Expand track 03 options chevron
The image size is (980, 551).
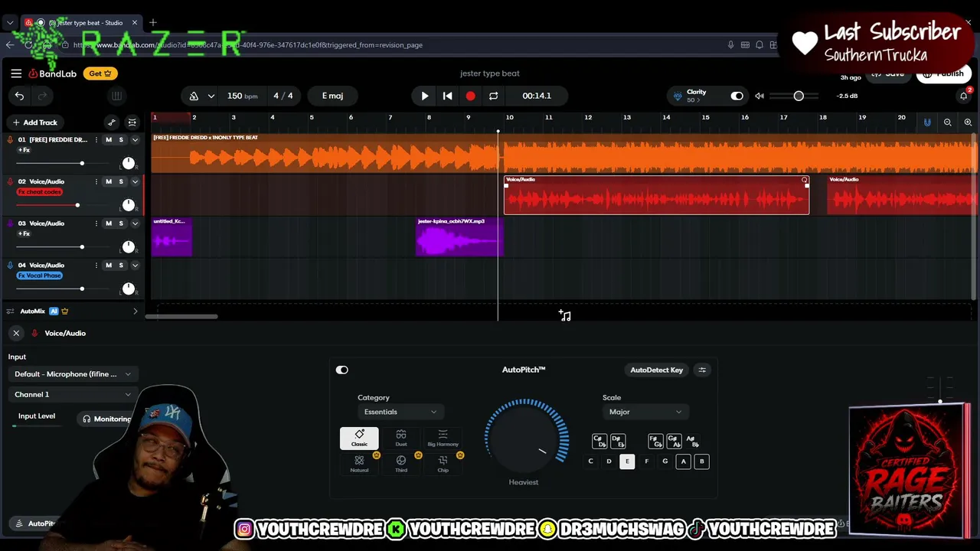135,223
